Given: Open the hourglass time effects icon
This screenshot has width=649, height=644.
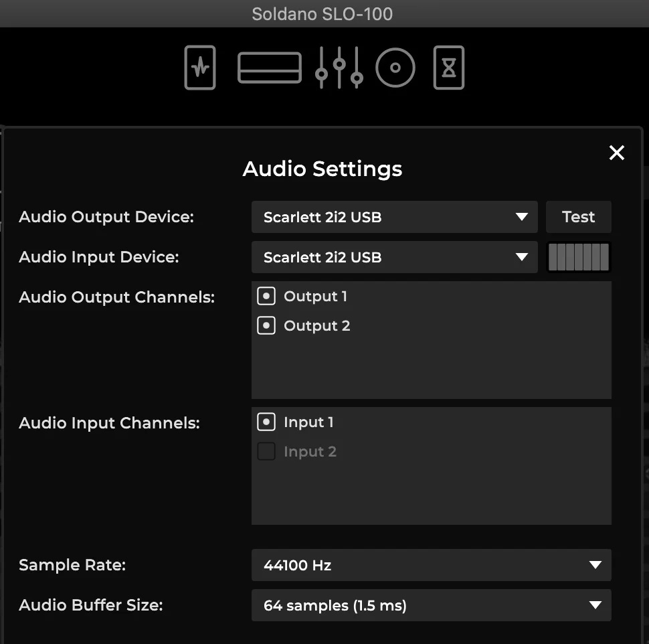Looking at the screenshot, I should 449,68.
